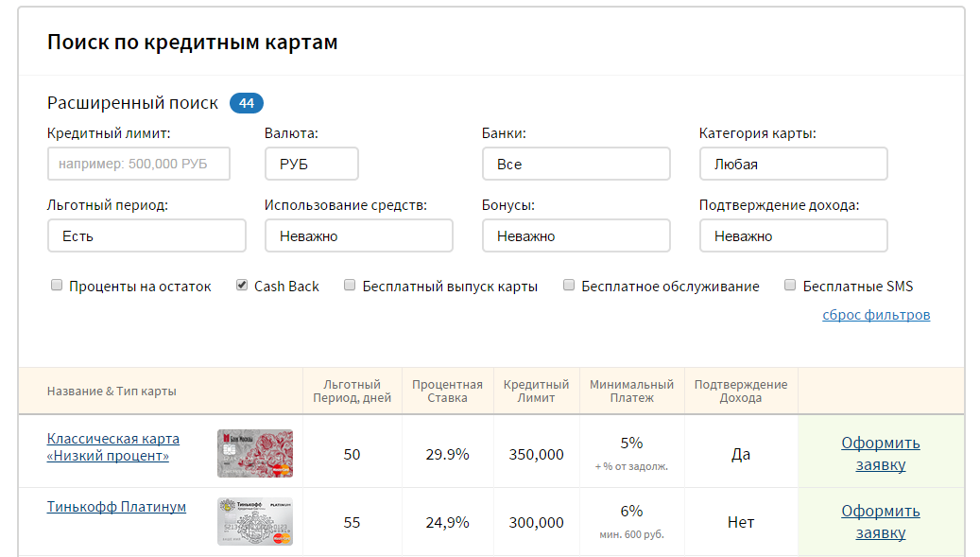
Task: Uncheck the Cash Back checkbox
Action: 242,285
